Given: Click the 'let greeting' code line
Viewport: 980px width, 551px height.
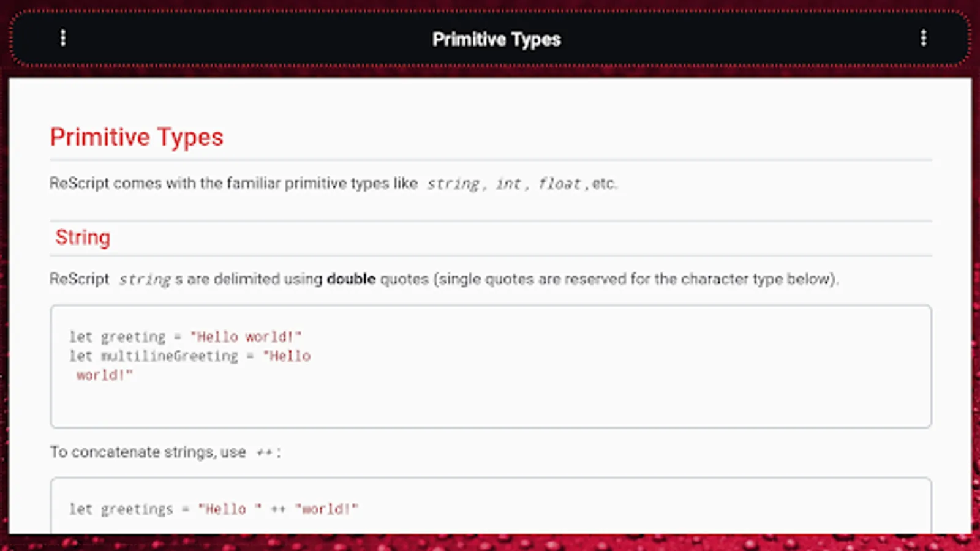Looking at the screenshot, I should pos(185,337).
